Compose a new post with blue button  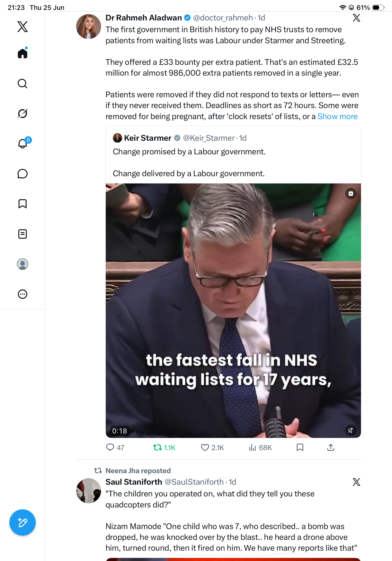point(23,522)
